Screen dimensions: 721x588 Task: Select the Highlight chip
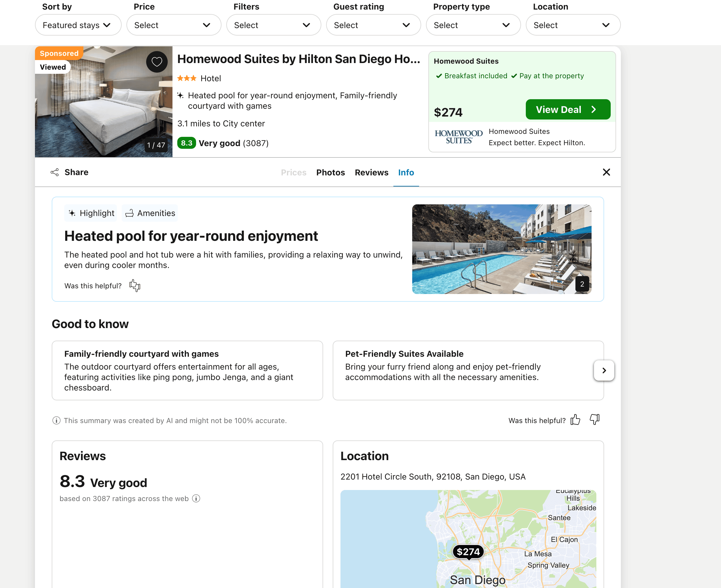pos(91,213)
